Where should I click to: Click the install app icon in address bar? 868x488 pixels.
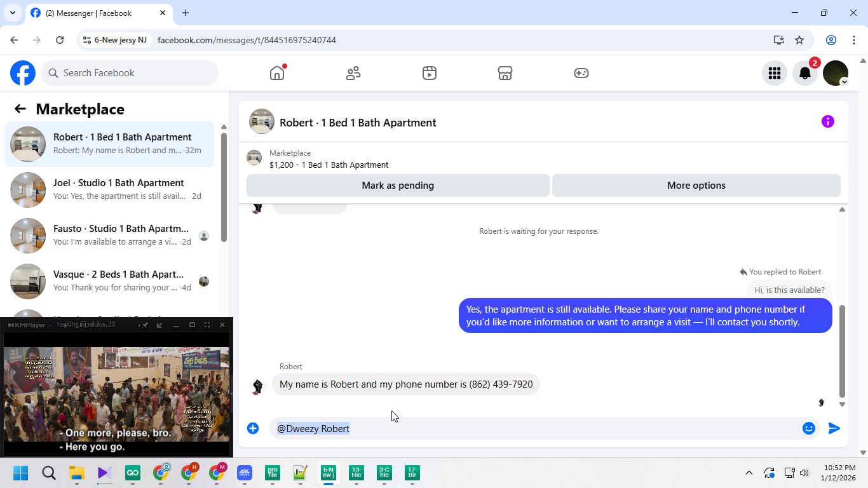point(779,40)
